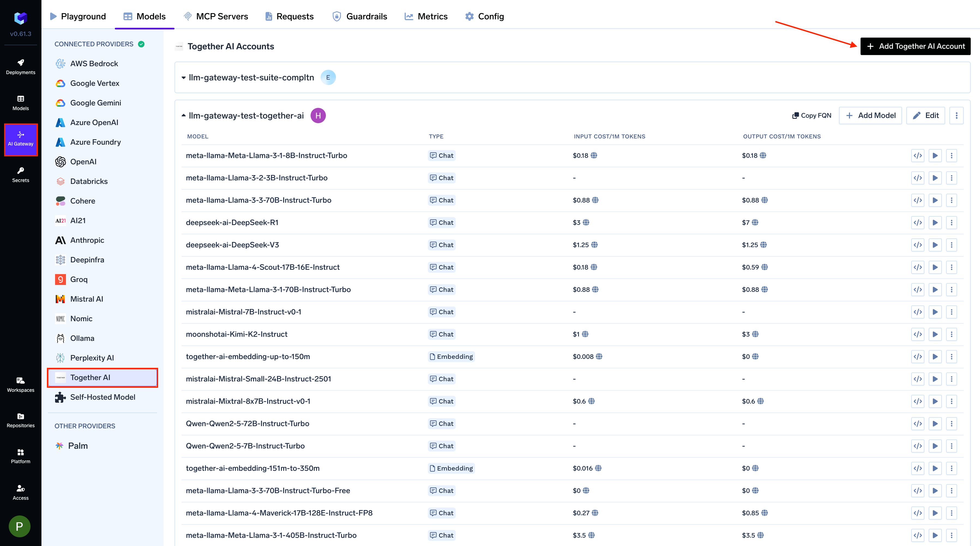Select OpenAI provider
The height and width of the screenshot is (546, 980).
[103, 162]
